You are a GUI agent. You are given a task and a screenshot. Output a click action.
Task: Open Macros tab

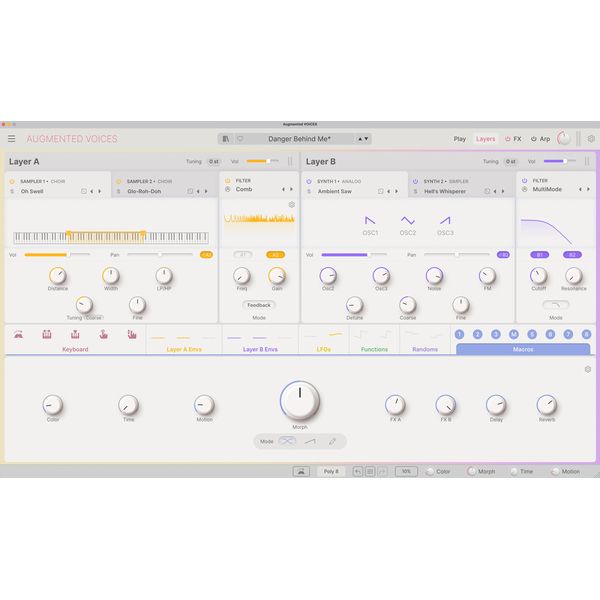tap(523, 349)
